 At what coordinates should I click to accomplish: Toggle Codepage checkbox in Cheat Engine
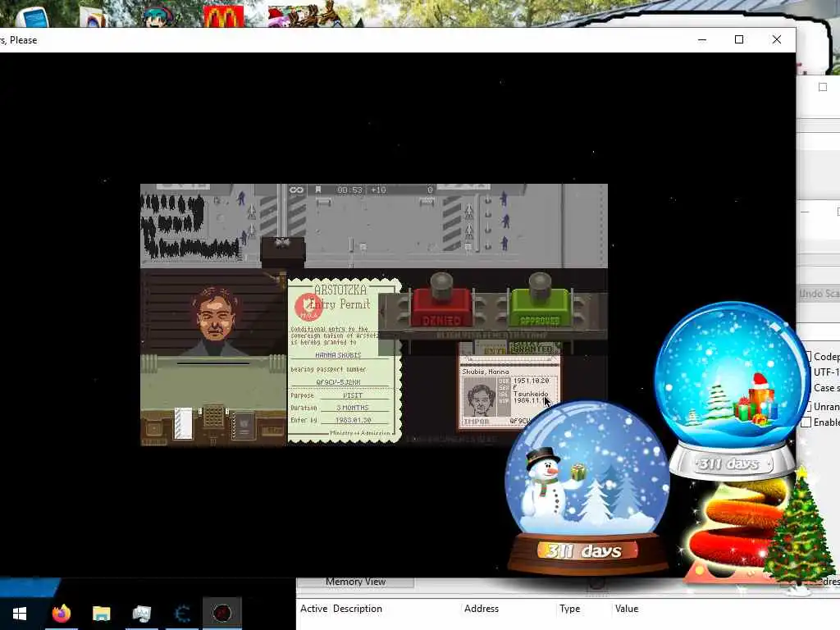(x=807, y=356)
